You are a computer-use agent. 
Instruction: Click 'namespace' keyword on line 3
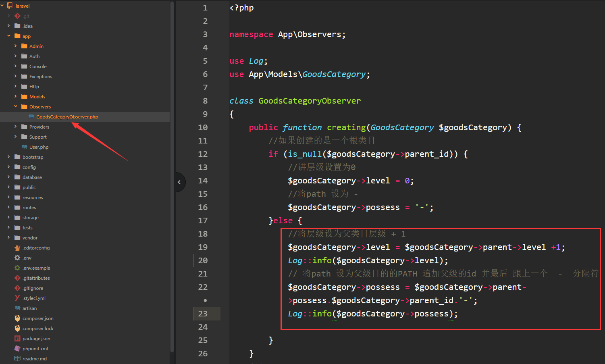coord(251,34)
